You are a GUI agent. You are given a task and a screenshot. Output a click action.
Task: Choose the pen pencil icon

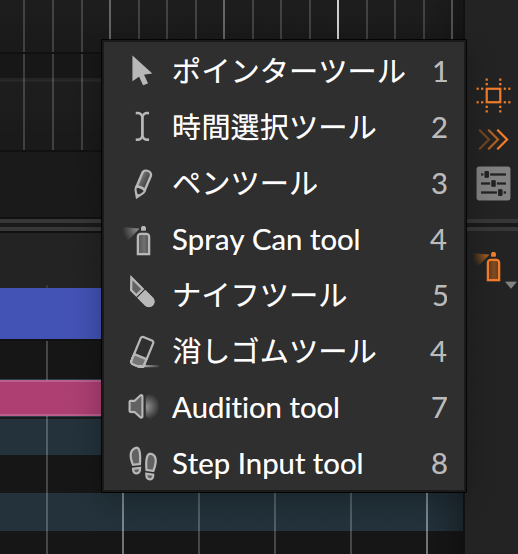pos(143,184)
